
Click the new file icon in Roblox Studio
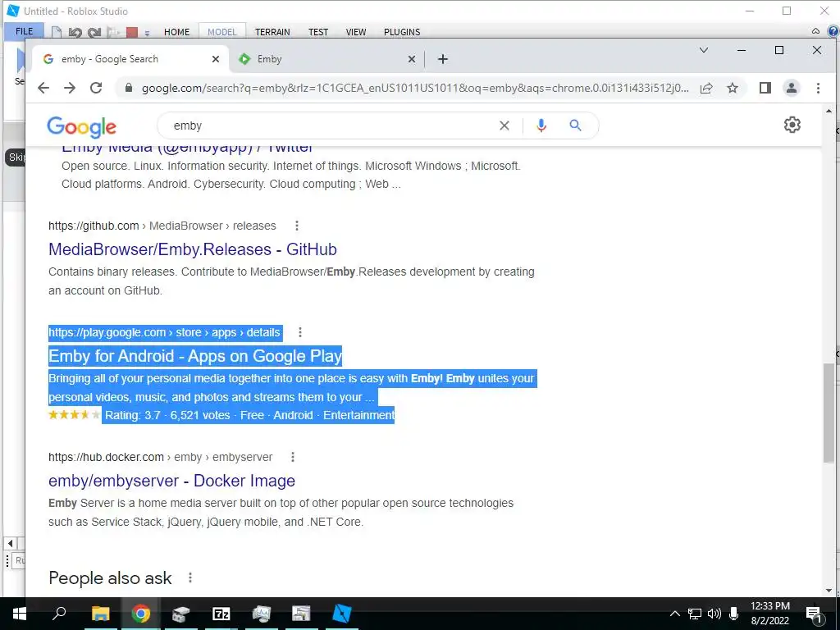click(x=57, y=33)
